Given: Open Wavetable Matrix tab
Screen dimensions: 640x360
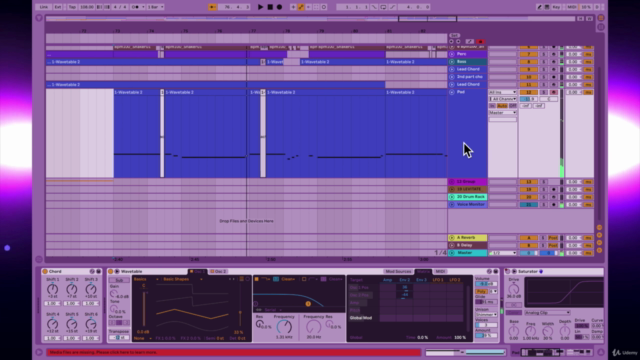Looking at the screenshot, I should coord(423,271).
